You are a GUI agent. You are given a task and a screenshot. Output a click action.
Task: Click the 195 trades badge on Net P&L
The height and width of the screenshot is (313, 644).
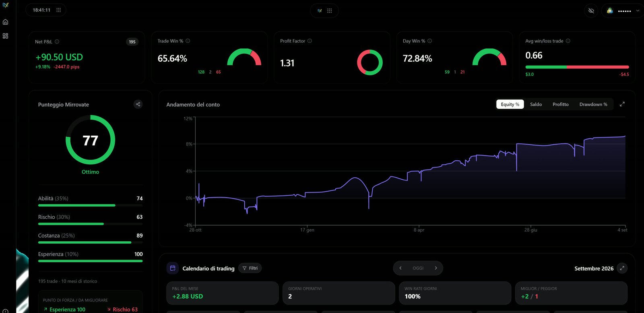tap(132, 42)
